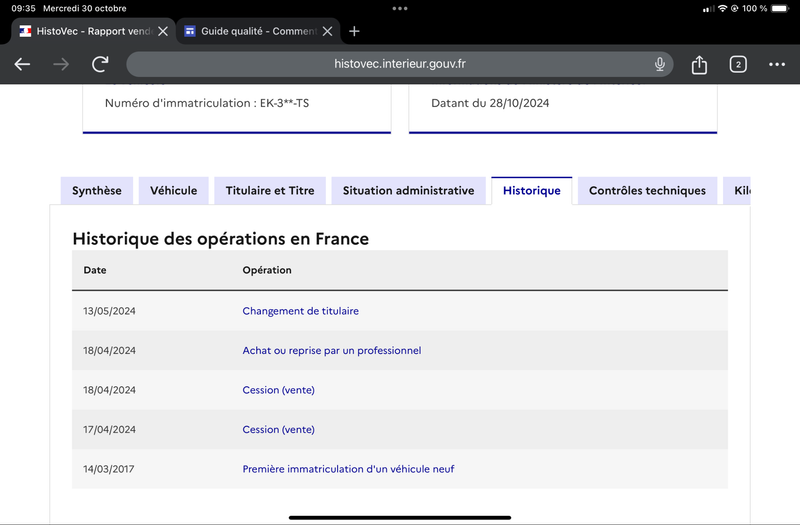Click the forward navigation arrow
This screenshot has height=525, width=800.
click(x=61, y=64)
